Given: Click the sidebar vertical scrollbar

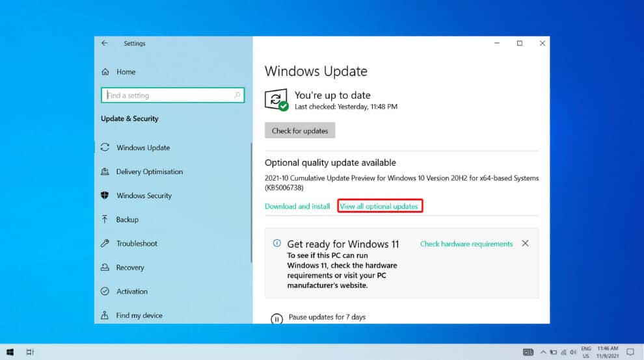Looking at the screenshot, I should pyautogui.click(x=251, y=202).
